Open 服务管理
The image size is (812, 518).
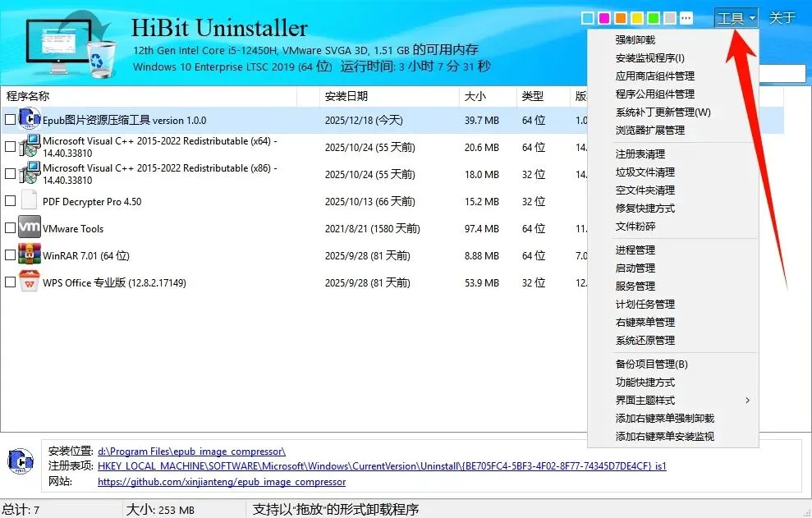coord(635,286)
